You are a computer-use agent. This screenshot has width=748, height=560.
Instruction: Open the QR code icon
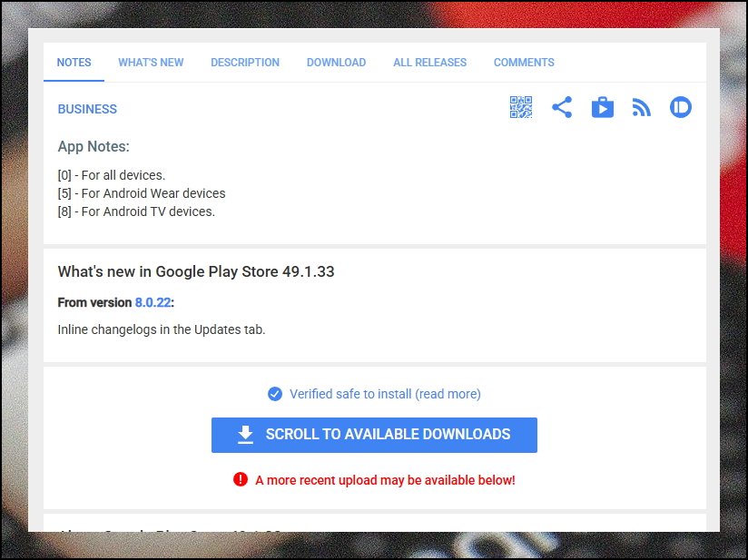point(521,107)
